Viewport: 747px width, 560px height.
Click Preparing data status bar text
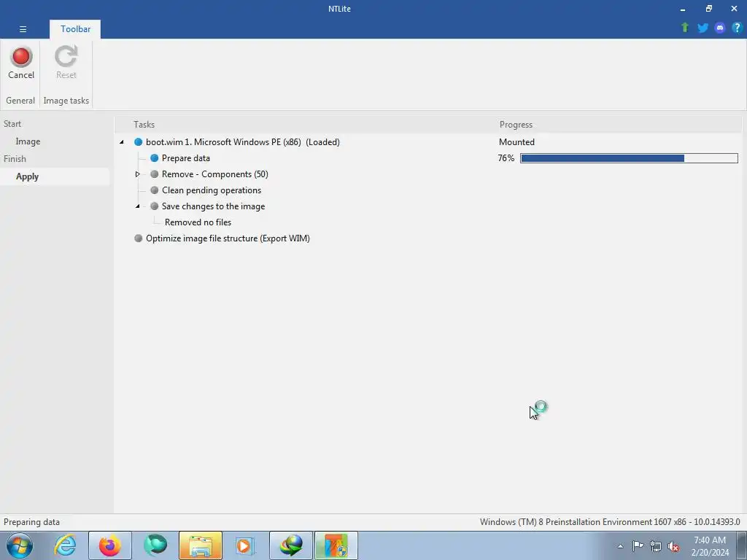pyautogui.click(x=31, y=522)
